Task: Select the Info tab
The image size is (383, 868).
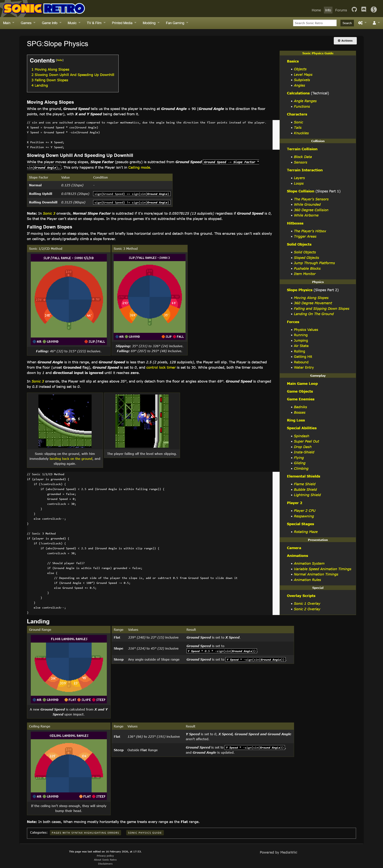Action: [328, 10]
